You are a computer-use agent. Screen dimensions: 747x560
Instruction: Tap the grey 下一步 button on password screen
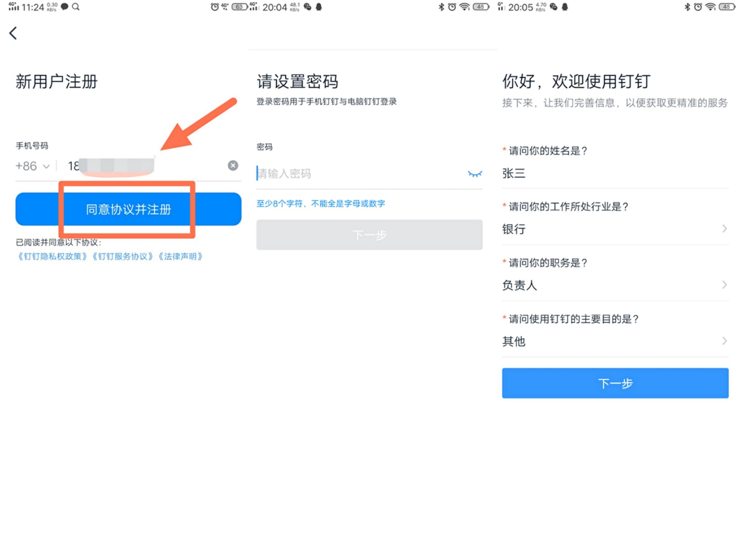[x=369, y=235]
